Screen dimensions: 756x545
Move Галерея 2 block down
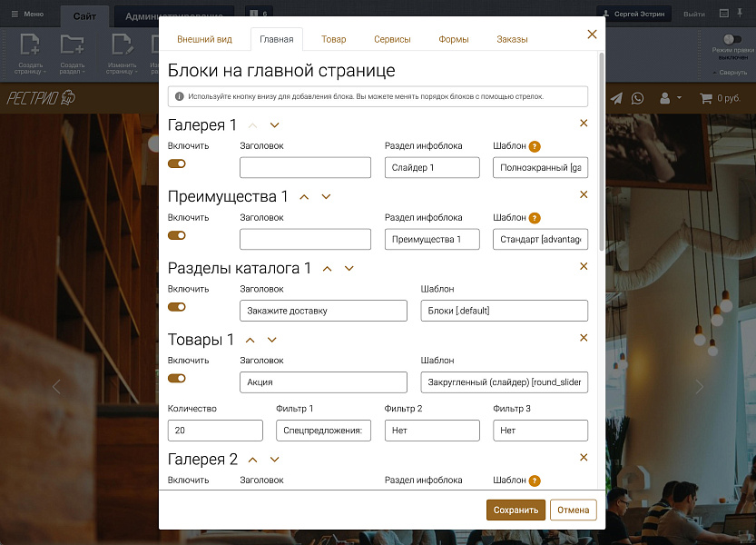tap(275, 460)
